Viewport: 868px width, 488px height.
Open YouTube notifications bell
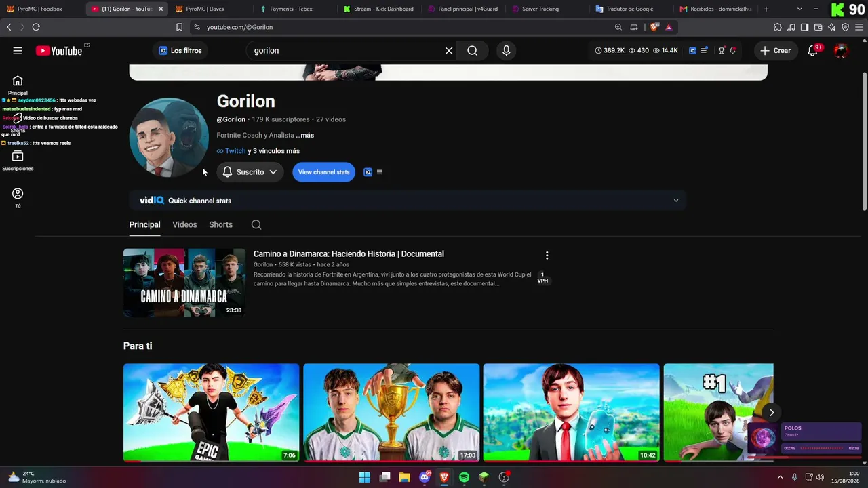coord(813,51)
